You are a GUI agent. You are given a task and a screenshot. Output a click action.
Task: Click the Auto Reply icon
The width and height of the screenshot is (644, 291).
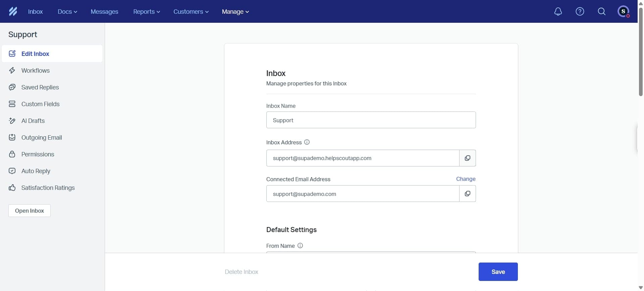pos(12,171)
